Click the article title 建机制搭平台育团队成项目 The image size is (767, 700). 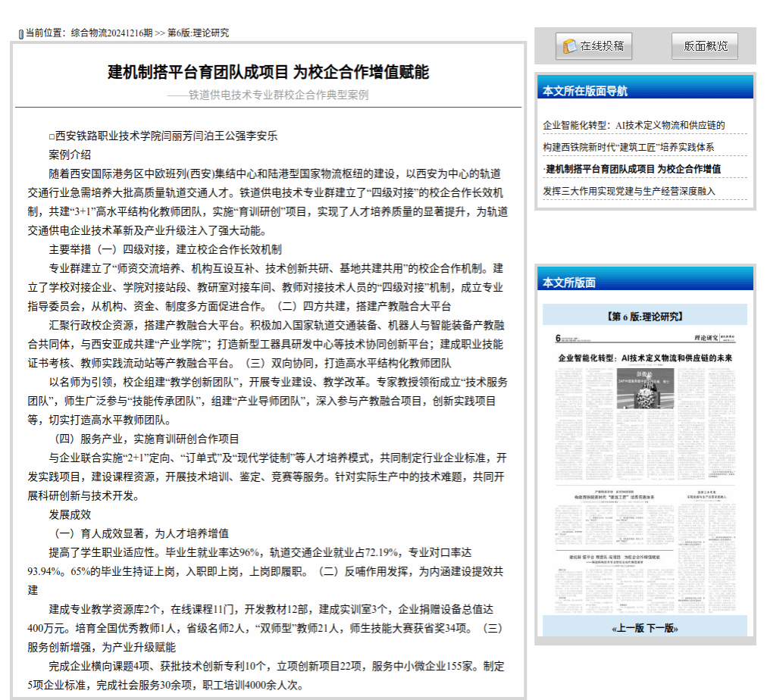click(x=268, y=72)
